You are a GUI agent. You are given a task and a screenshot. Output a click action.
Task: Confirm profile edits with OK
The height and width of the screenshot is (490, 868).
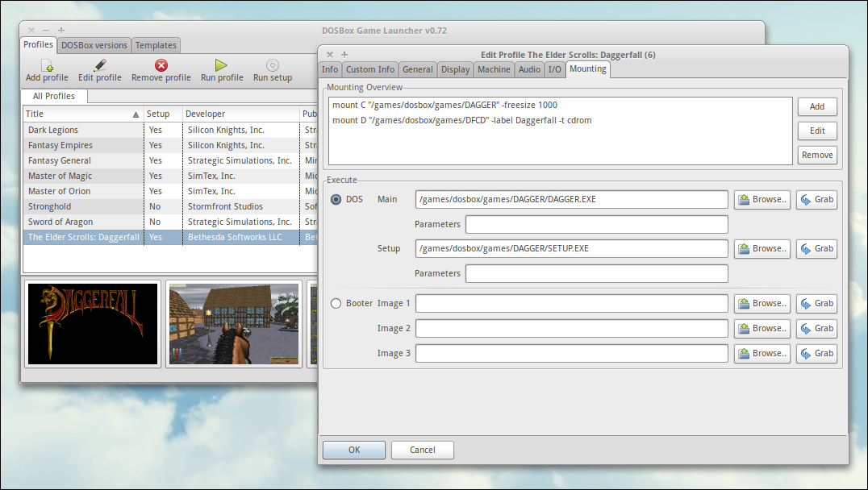354,451
